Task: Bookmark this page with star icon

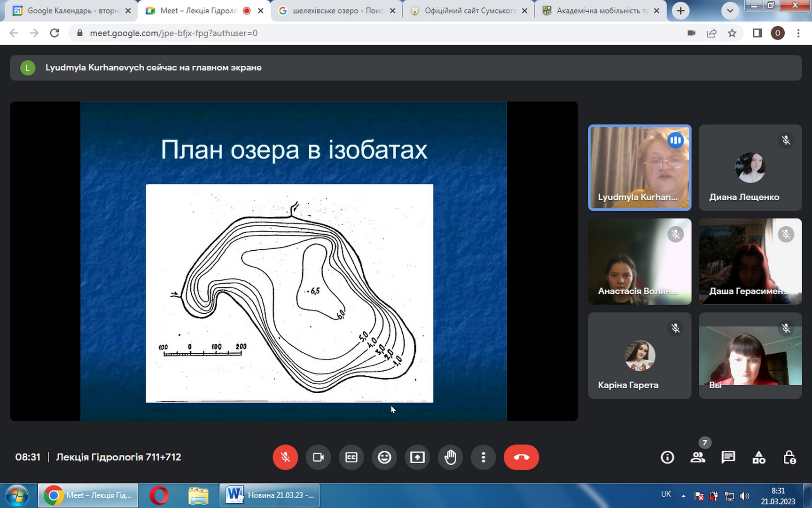Action: (x=732, y=33)
